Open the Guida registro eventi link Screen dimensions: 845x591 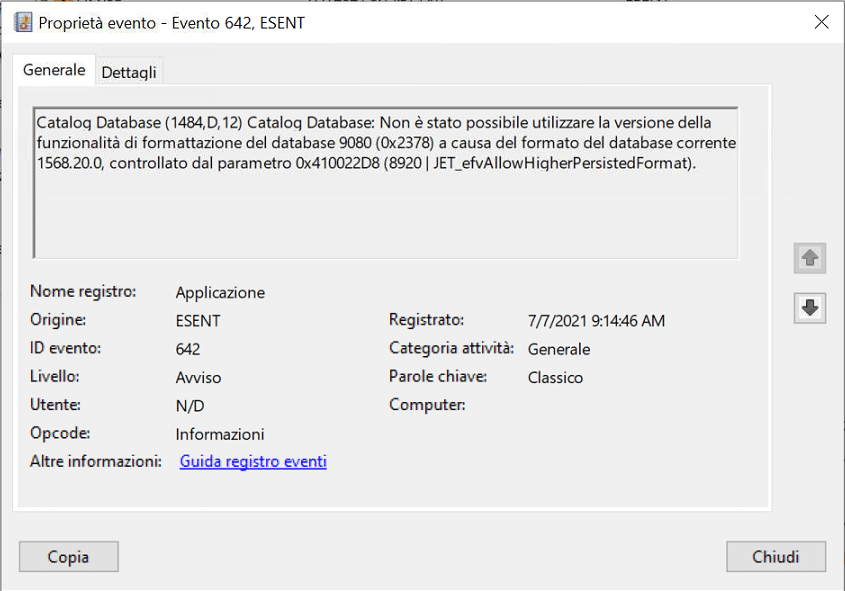(x=253, y=462)
